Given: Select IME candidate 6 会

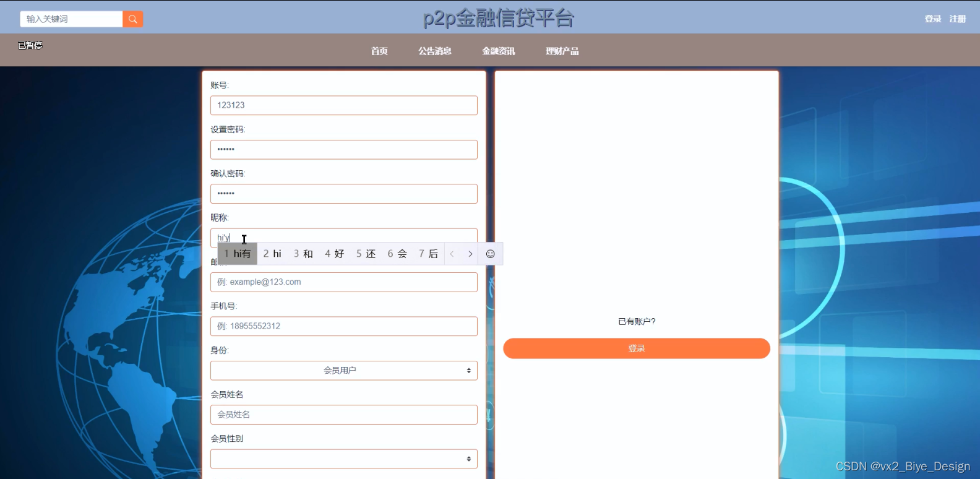Looking at the screenshot, I should tap(397, 254).
